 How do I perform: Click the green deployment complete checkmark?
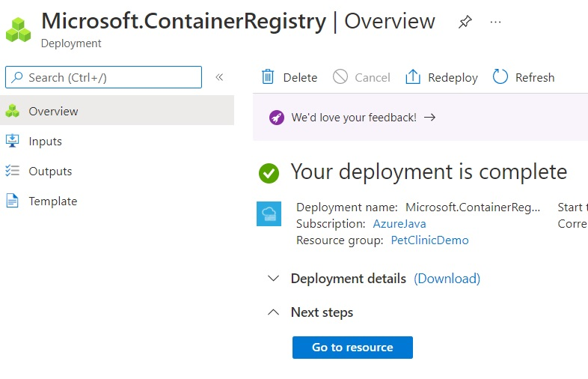tap(269, 173)
